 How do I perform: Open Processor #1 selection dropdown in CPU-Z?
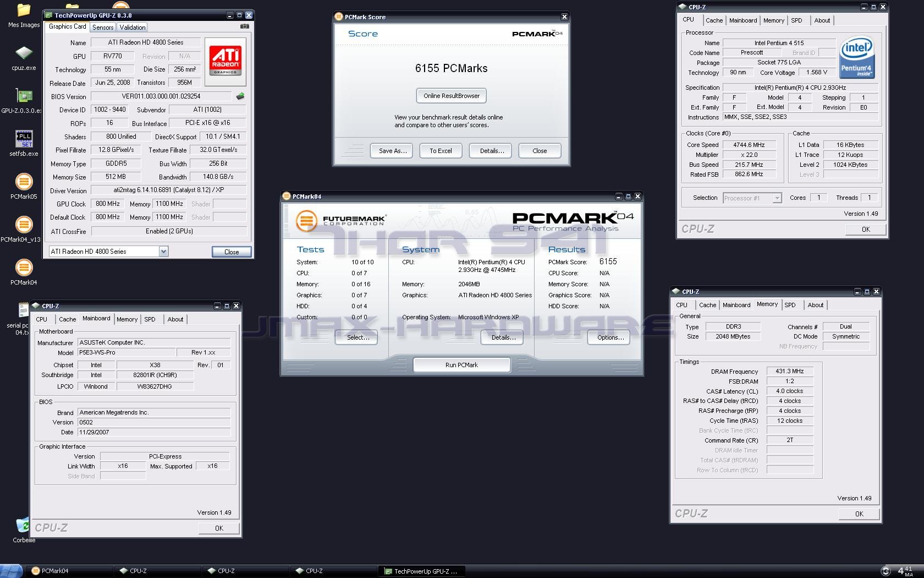777,198
